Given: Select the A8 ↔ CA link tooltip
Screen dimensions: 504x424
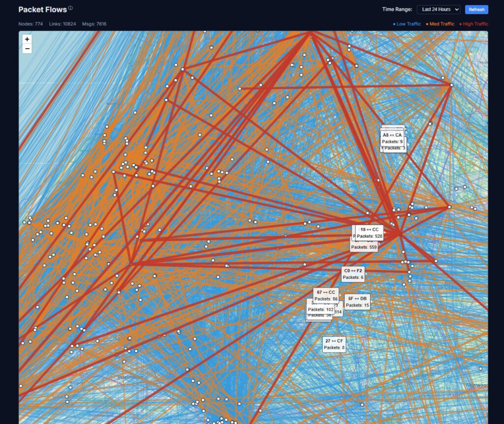Looking at the screenshot, I should (392, 138).
